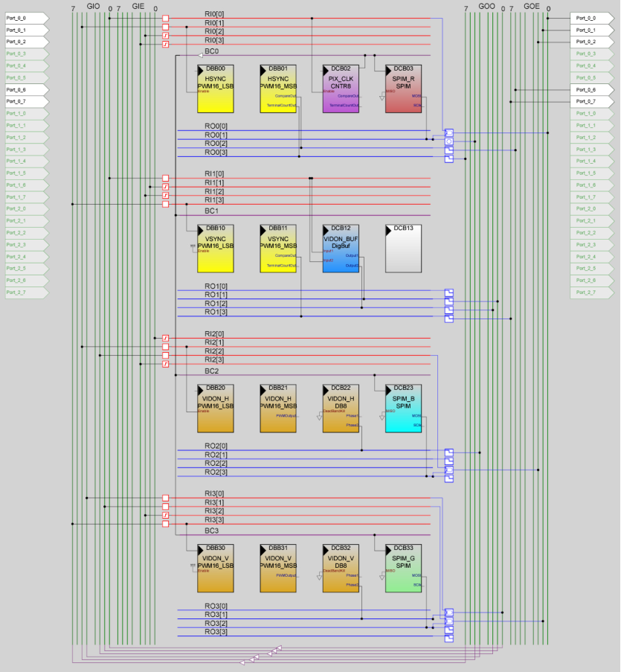Select Port_0_7 pin beside the GIO bus
Screen dimensions: 621x672
[x=27, y=101]
